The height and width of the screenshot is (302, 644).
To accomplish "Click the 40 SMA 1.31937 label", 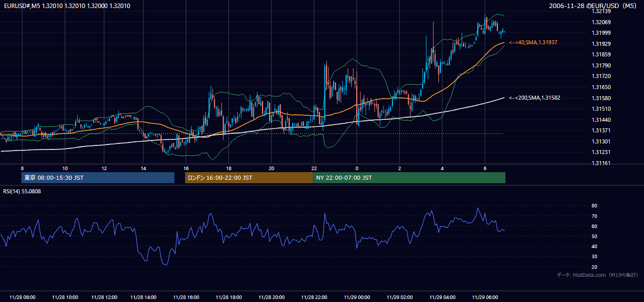I will tap(533, 43).
